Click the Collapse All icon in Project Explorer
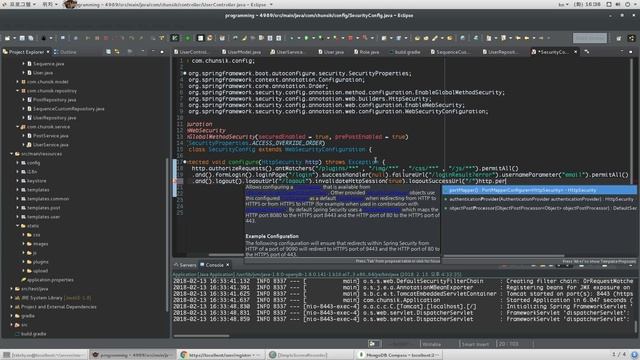This screenshot has width=640, height=360. [x=108, y=52]
